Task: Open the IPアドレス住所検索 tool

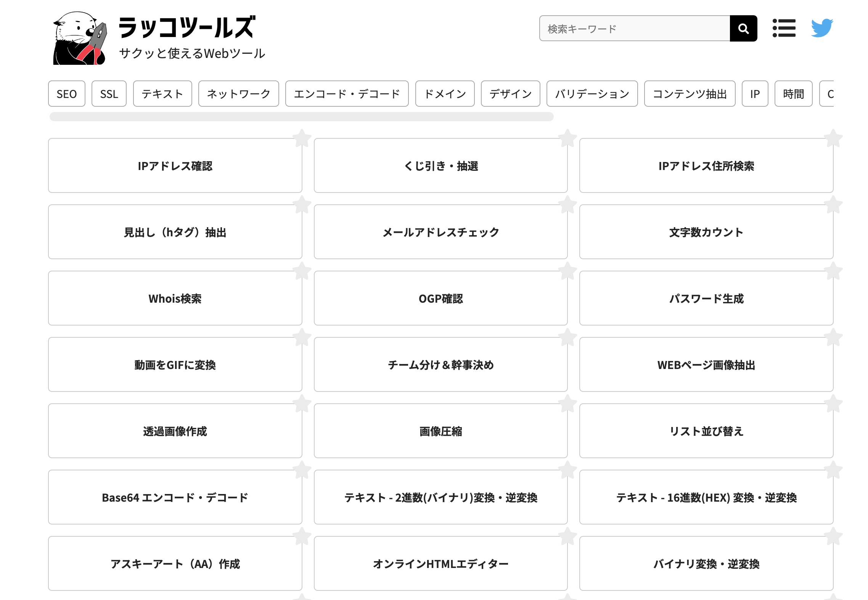Action: [x=706, y=166]
